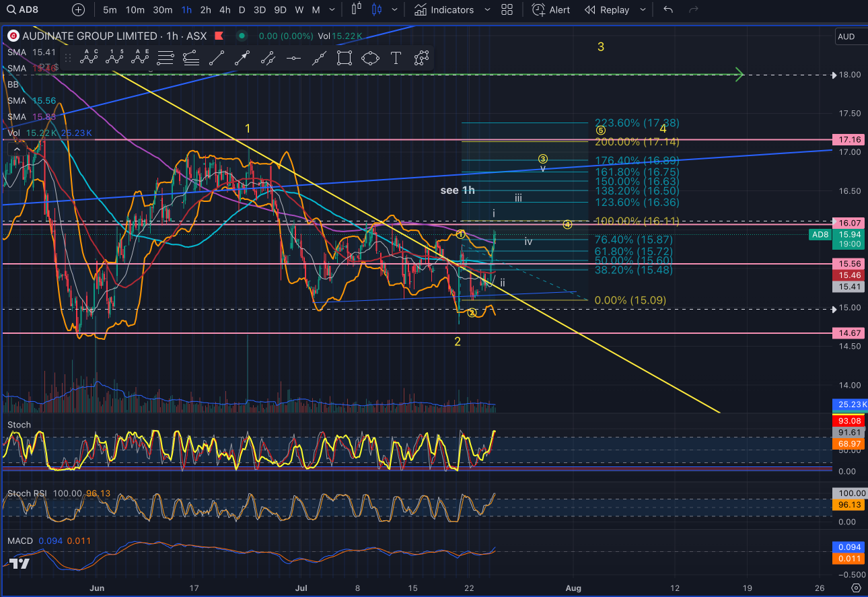Click the BB indicator legend
The width and height of the screenshot is (868, 597).
(x=13, y=84)
